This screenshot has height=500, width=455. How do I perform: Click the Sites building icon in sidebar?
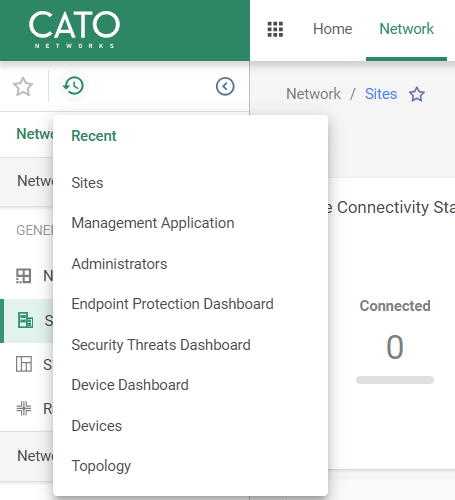tap(25, 320)
